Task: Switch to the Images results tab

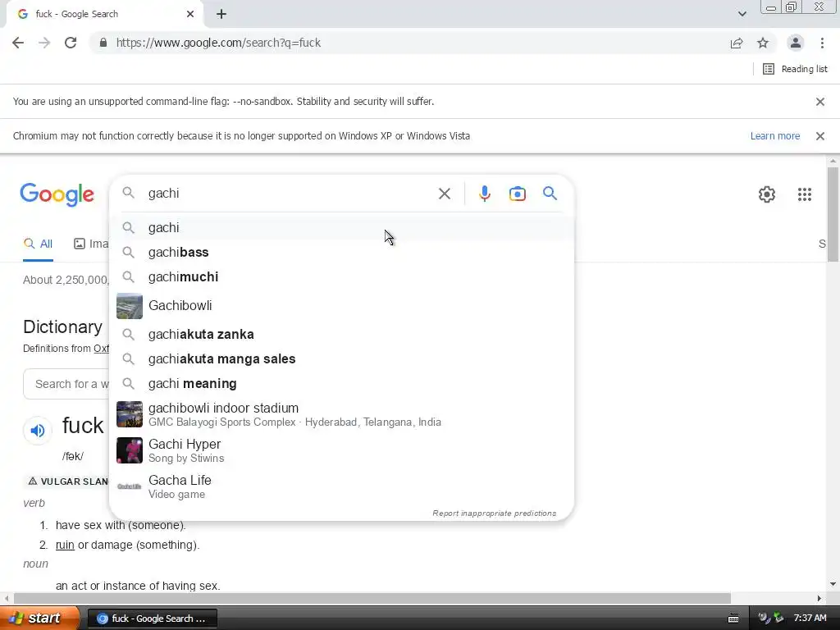Action: click(90, 244)
